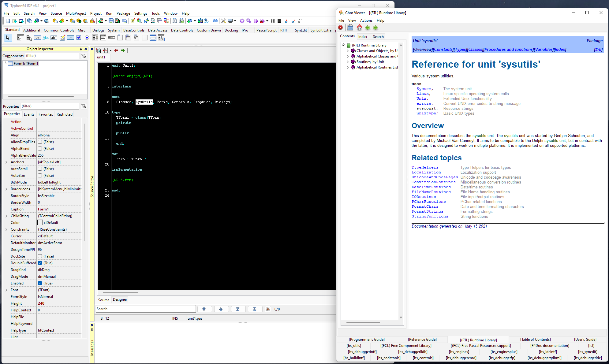Switch to Common Controls palette tab
609x364 pixels.
[59, 30]
